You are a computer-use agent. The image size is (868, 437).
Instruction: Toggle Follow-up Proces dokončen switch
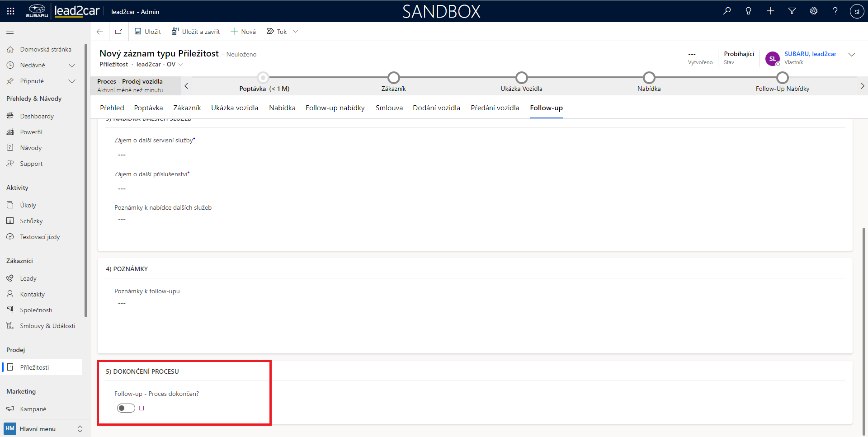pos(126,408)
